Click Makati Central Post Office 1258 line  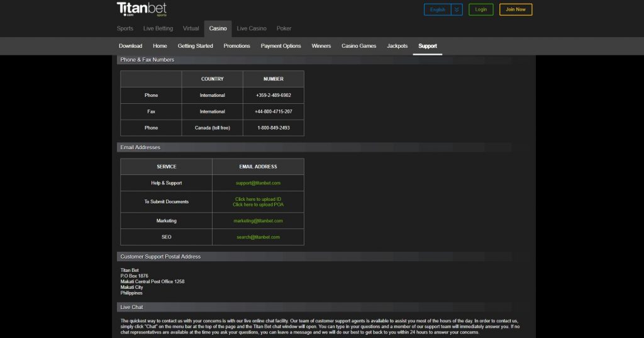152,282
